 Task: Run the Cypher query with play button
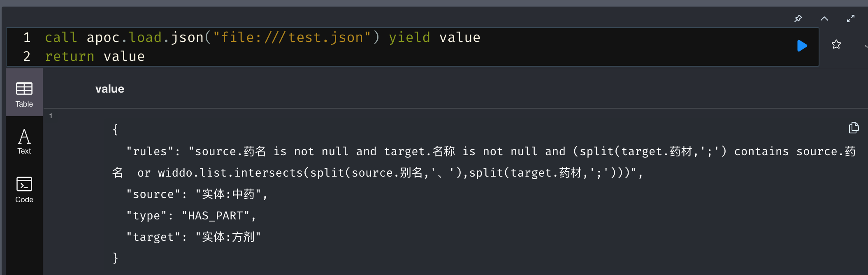802,46
